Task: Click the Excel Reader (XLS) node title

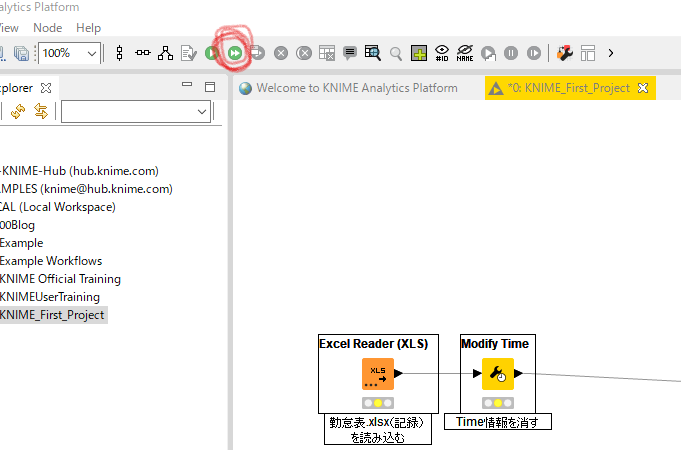Action: tap(374, 344)
